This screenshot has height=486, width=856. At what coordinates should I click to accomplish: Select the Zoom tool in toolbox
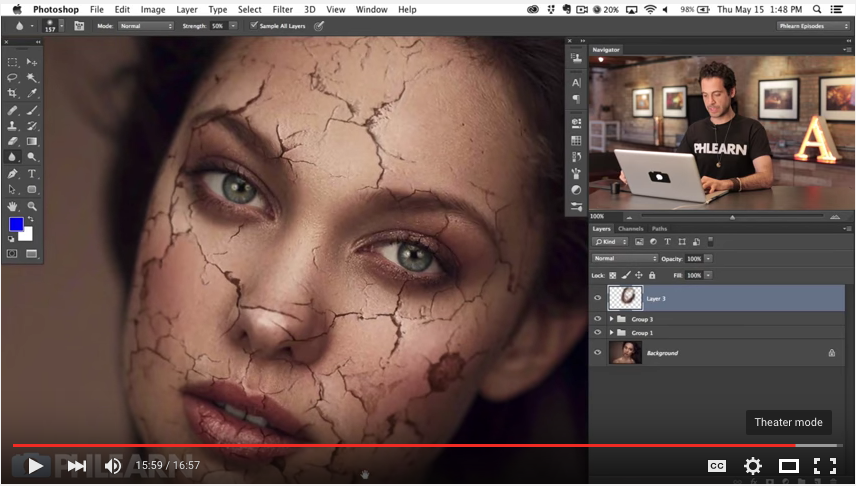pos(32,206)
